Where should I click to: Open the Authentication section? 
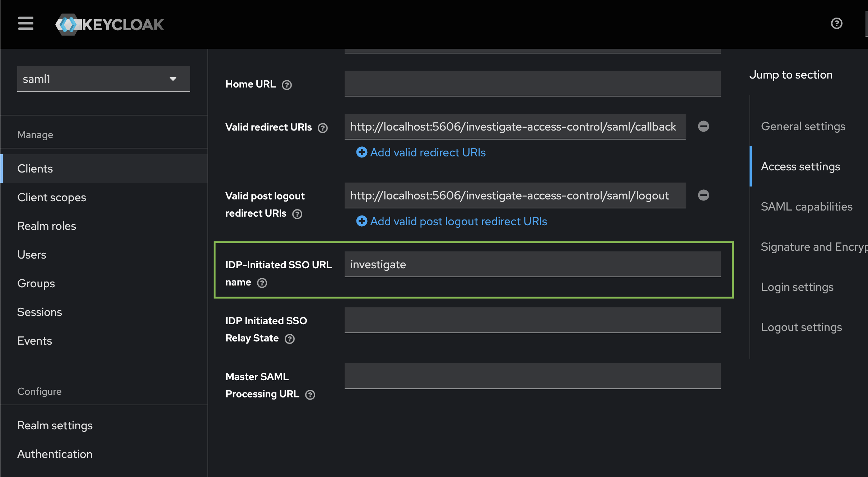point(55,454)
